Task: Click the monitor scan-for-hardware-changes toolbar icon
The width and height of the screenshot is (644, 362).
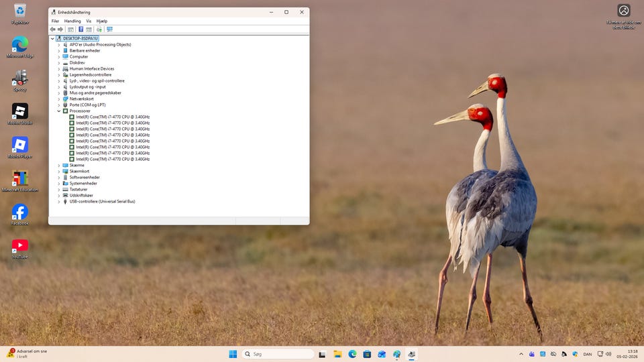Action: point(109,29)
